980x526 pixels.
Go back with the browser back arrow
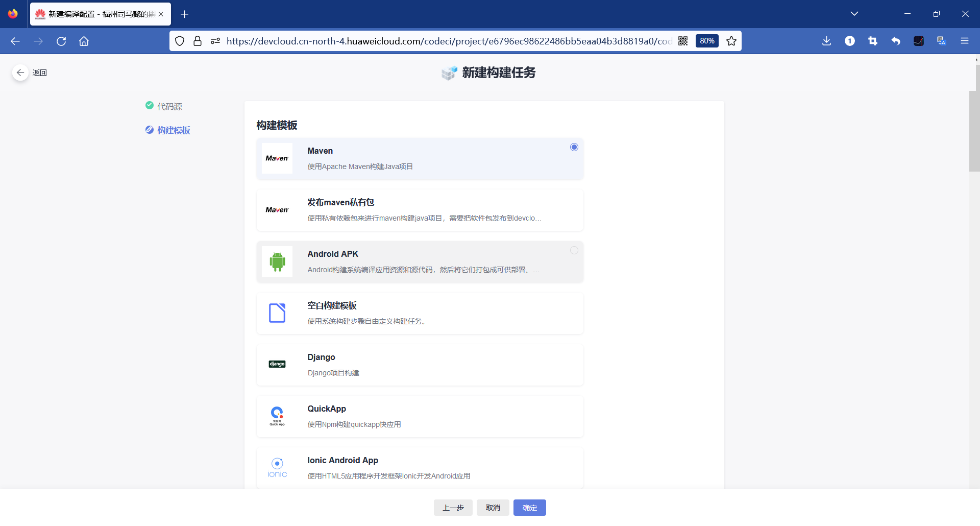(x=15, y=41)
